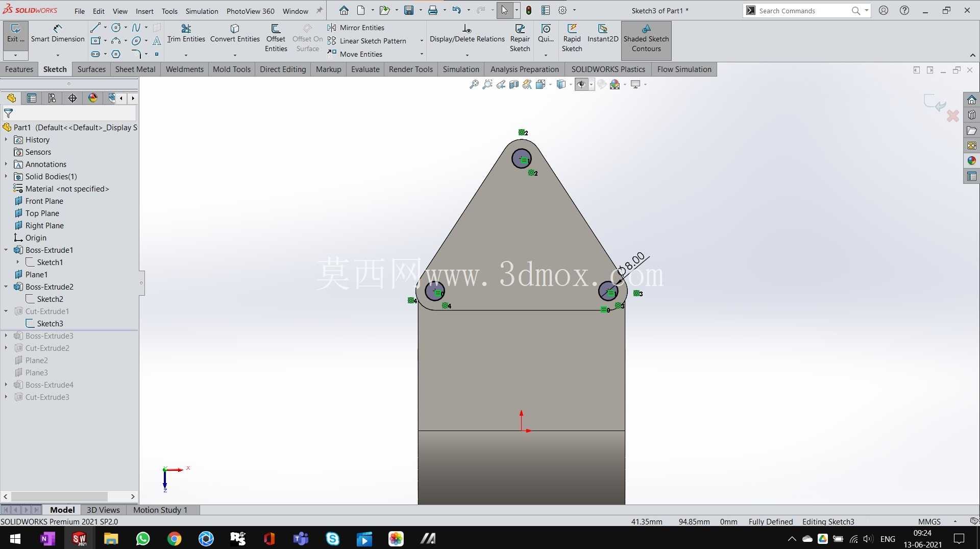Screen dimensions: 980x549
Task: Switch to the Sheet Metal tab
Action: 135,69
